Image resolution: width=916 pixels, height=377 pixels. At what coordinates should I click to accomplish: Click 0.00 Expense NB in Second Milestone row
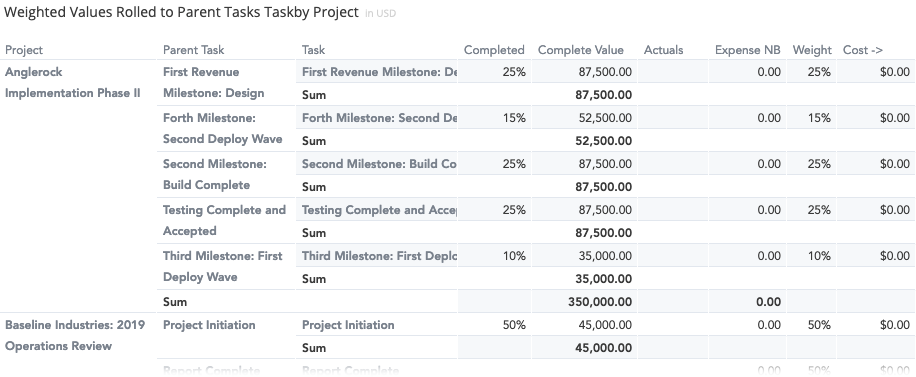click(769, 164)
